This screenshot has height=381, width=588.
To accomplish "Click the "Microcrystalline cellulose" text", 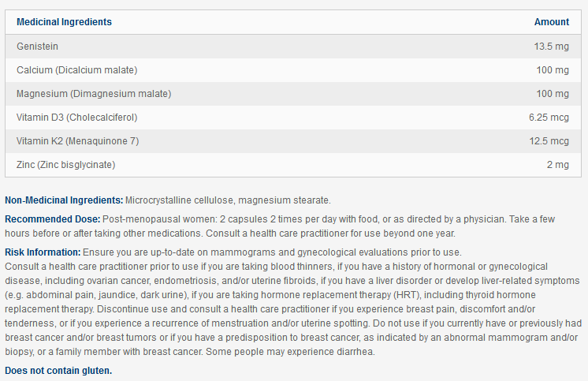I will 179,200.
